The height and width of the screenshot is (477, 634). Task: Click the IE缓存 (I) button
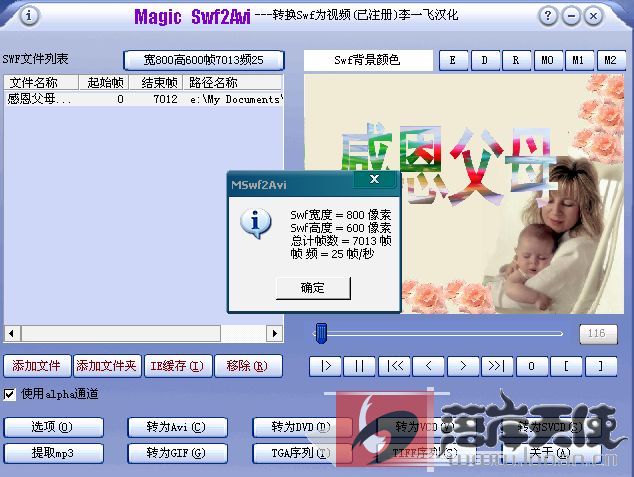[x=178, y=366]
